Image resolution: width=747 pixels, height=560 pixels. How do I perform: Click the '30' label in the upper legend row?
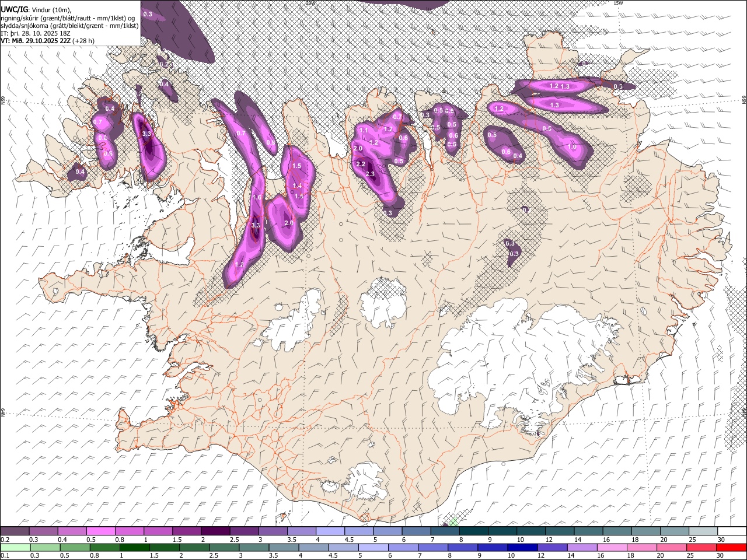point(721,540)
